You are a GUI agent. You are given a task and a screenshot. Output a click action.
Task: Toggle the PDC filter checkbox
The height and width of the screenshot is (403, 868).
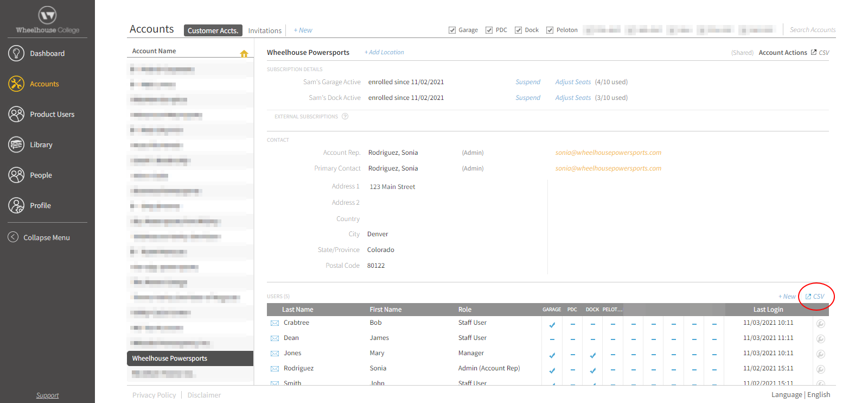coord(489,30)
